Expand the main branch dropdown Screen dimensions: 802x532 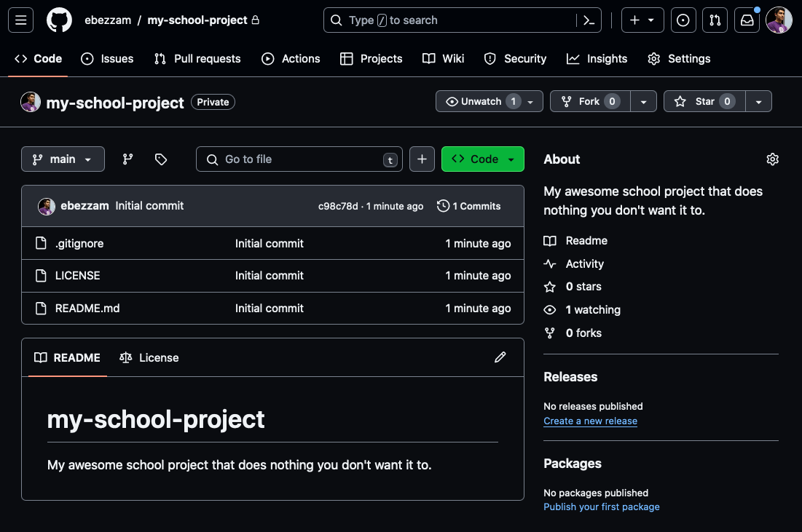coord(63,159)
